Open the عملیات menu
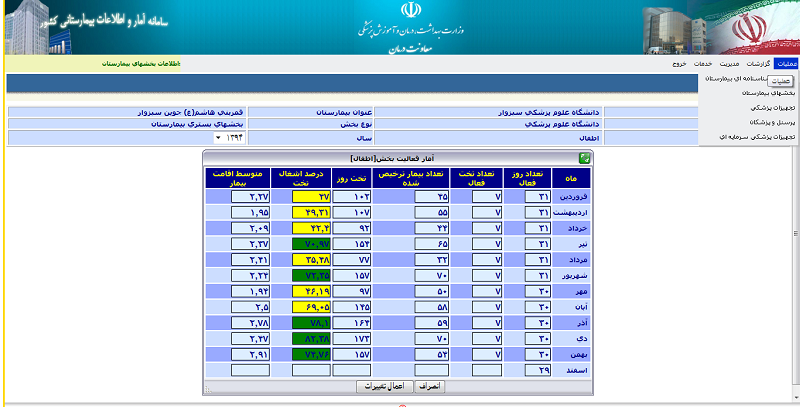This screenshot has height=407, width=803. tap(786, 64)
